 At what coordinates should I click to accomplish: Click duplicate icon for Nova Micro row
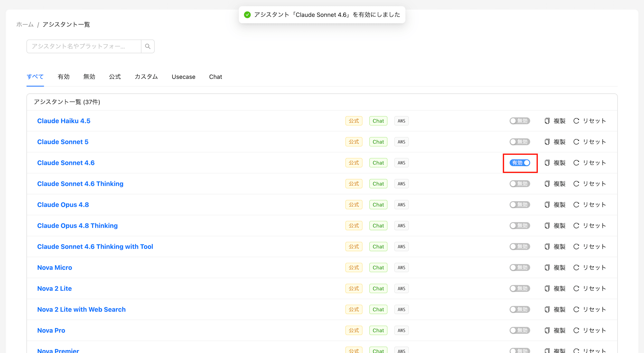coord(547,268)
